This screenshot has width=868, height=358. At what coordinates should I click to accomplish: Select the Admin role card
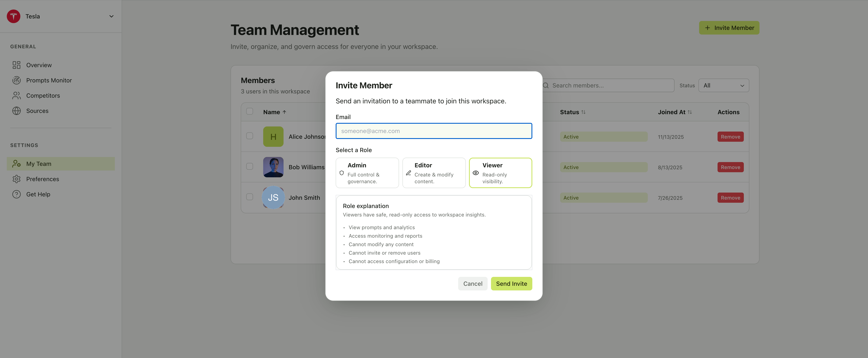(367, 173)
